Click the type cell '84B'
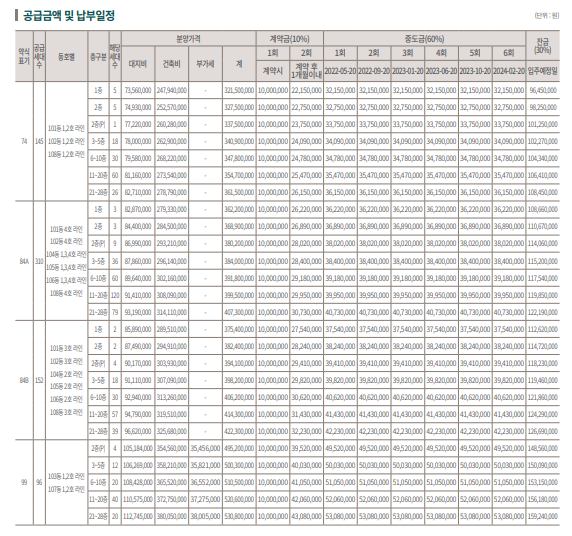 tap(24, 380)
